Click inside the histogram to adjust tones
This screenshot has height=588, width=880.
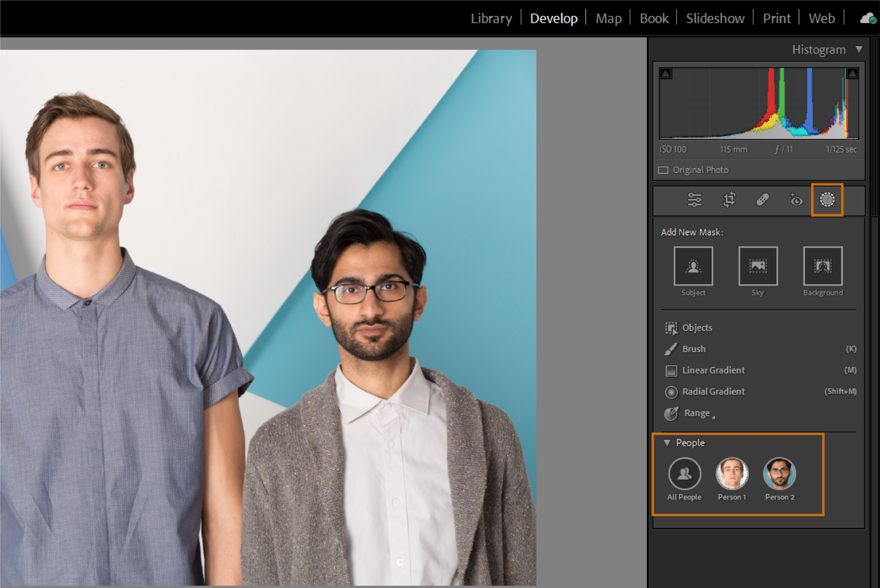(758, 105)
